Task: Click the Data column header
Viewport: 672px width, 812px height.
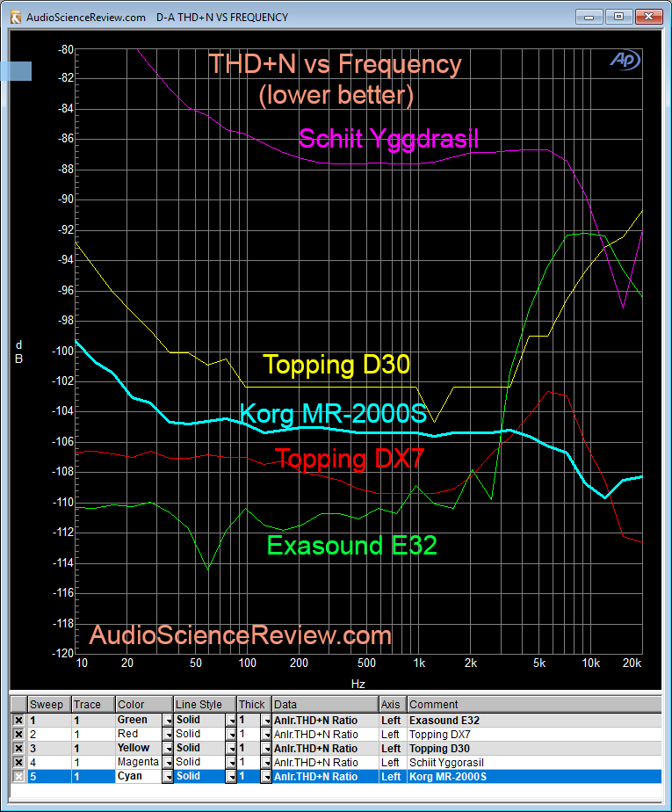Action: coord(326,704)
